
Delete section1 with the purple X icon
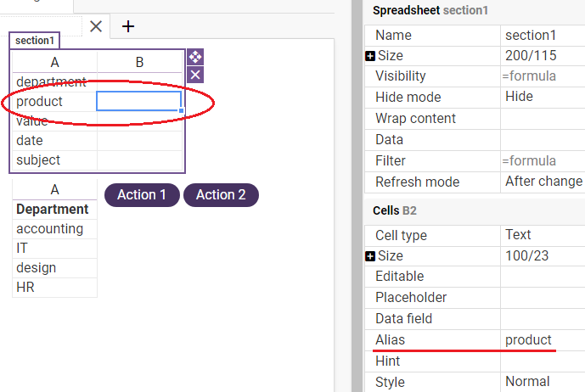195,75
